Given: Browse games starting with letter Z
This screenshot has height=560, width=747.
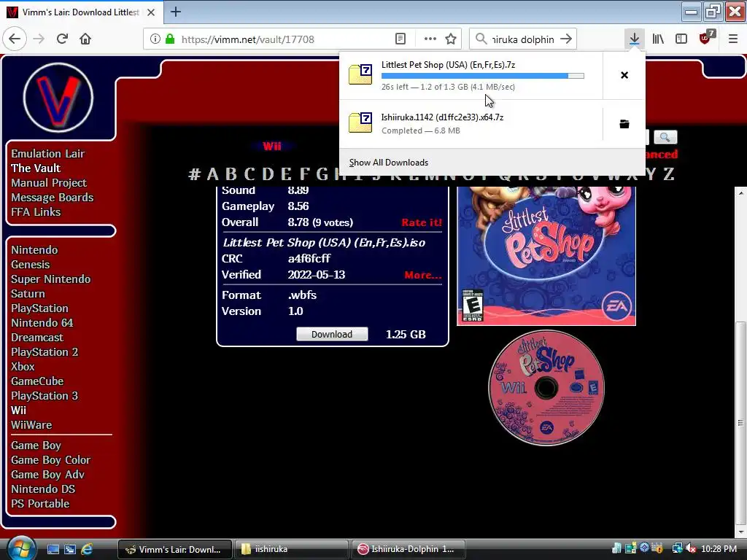Looking at the screenshot, I should click(669, 174).
